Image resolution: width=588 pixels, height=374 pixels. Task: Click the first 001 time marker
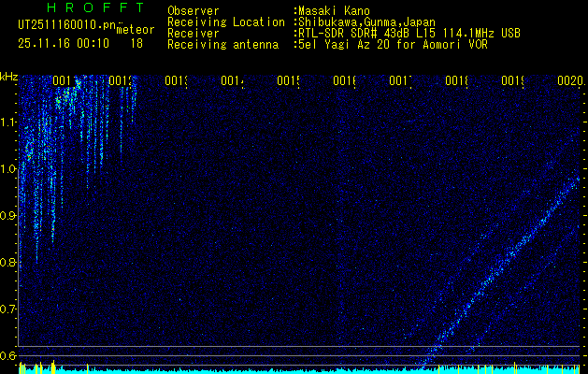64,82
